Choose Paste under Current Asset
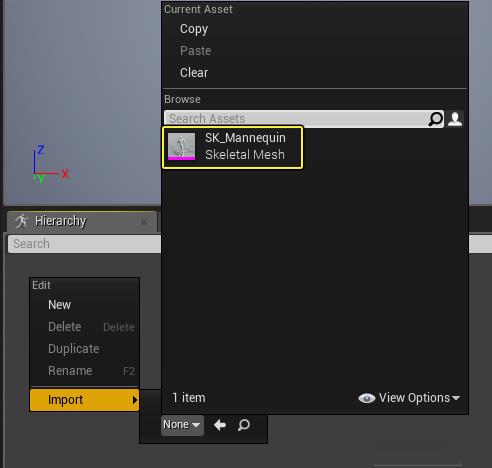This screenshot has width=492, height=468. point(196,51)
